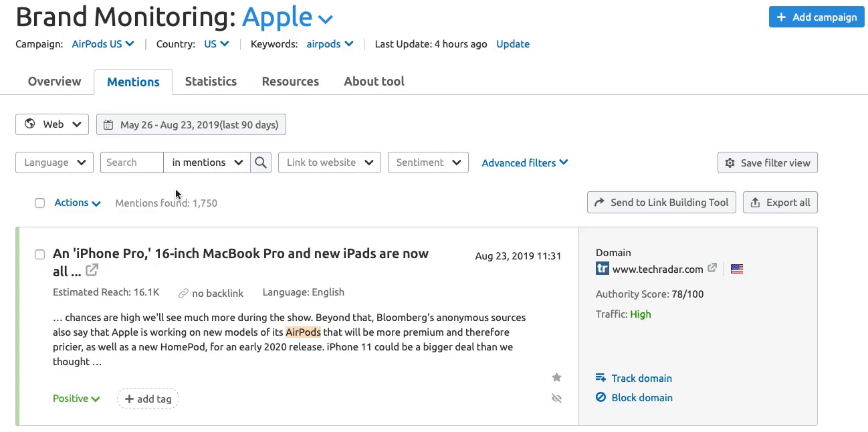Click 'Language: English' text

[303, 292]
